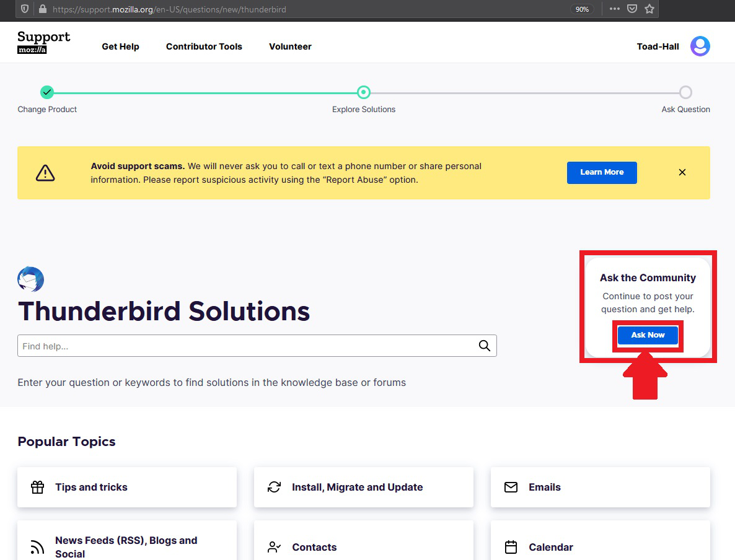Click the Find help search field
Screen dimensions: 735x560
[257, 346]
